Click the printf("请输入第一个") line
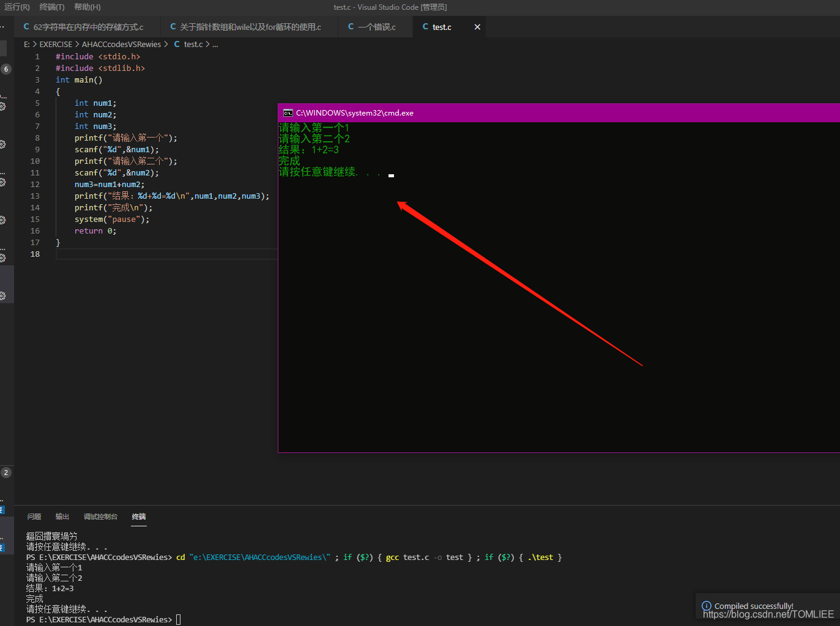 coord(126,138)
